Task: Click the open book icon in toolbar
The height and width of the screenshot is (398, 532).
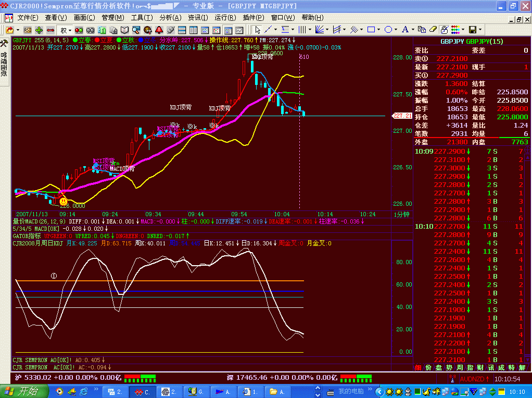Action: [x=124, y=30]
